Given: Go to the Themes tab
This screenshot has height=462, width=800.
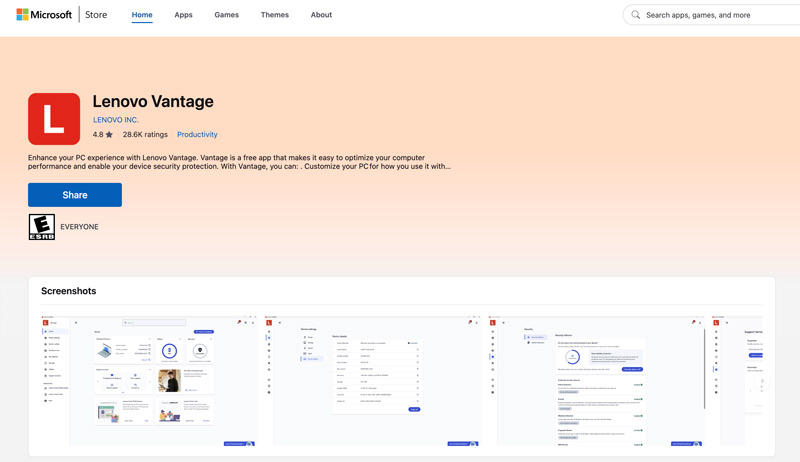Looking at the screenshot, I should click(x=274, y=15).
